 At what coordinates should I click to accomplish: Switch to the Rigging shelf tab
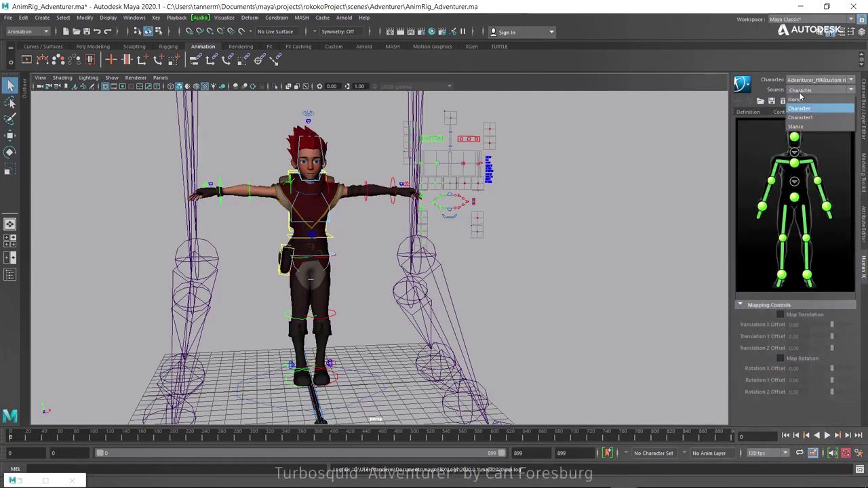tap(168, 47)
